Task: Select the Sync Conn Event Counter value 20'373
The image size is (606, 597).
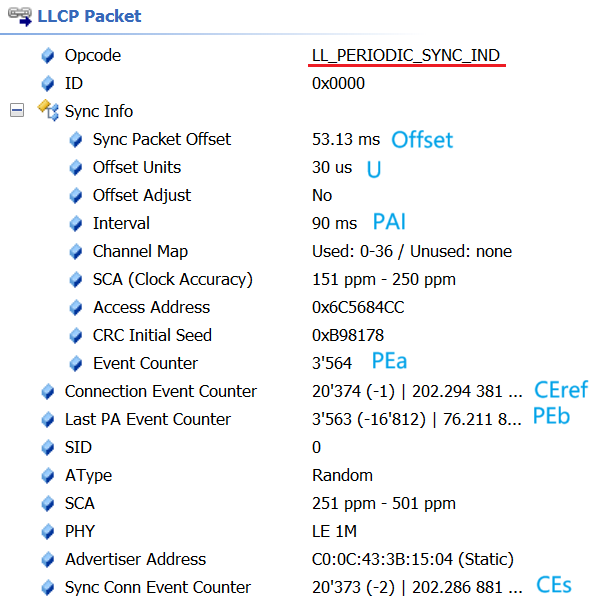Action: 417,588
